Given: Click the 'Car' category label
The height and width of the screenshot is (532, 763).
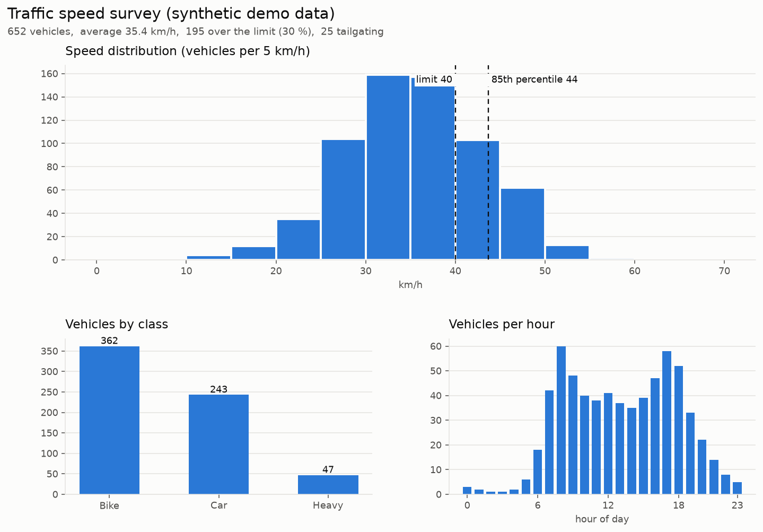Looking at the screenshot, I should coord(218,505).
